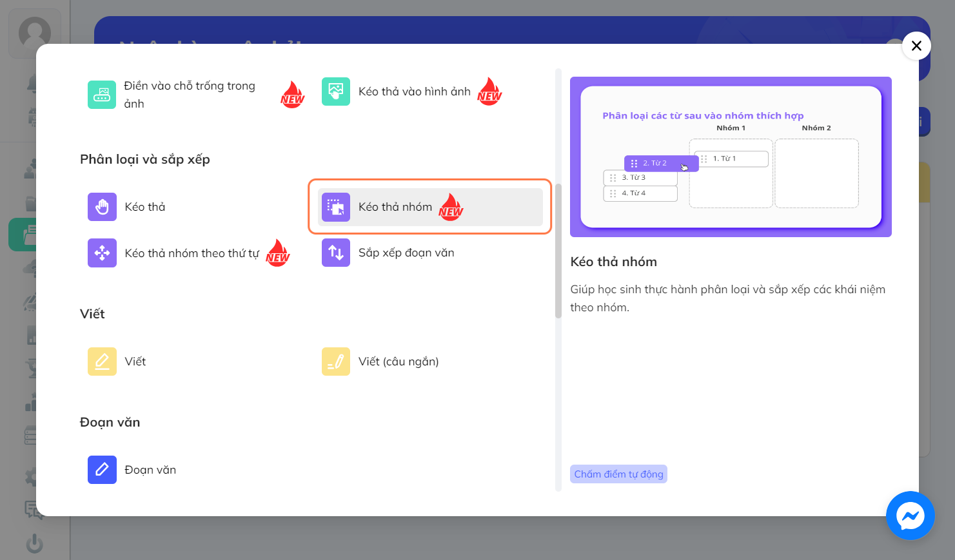Image resolution: width=955 pixels, height=560 pixels.
Task: Click the Phân loại và sắp xếp heading
Action: tap(145, 159)
